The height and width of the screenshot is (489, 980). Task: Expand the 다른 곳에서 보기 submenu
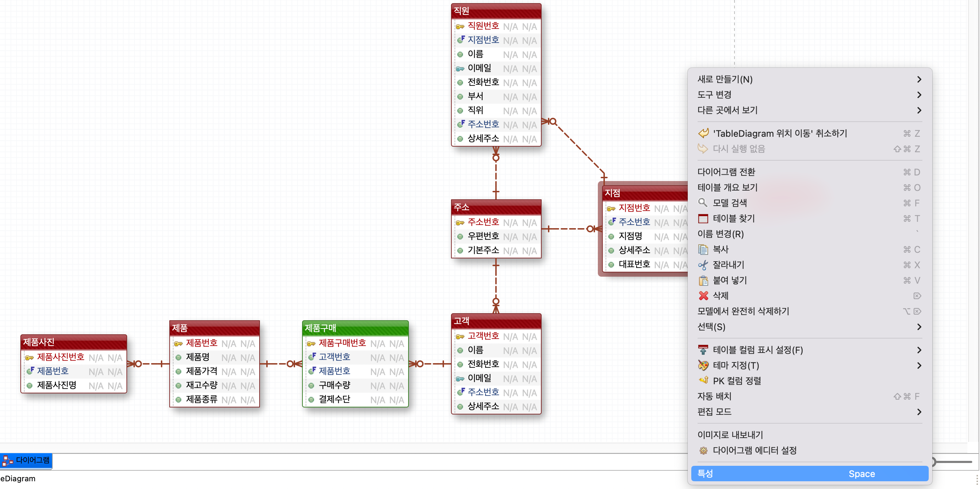919,110
